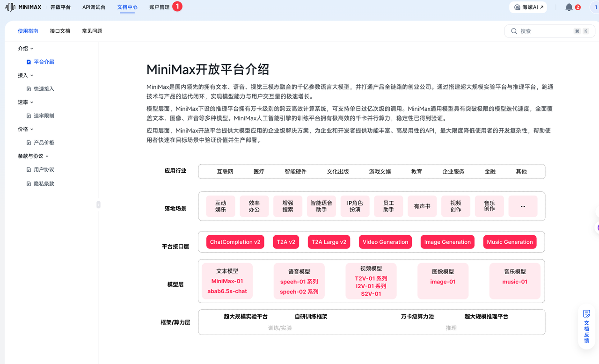Click the image-01 model name
Viewport: 599px width, 364px height.
tap(443, 282)
